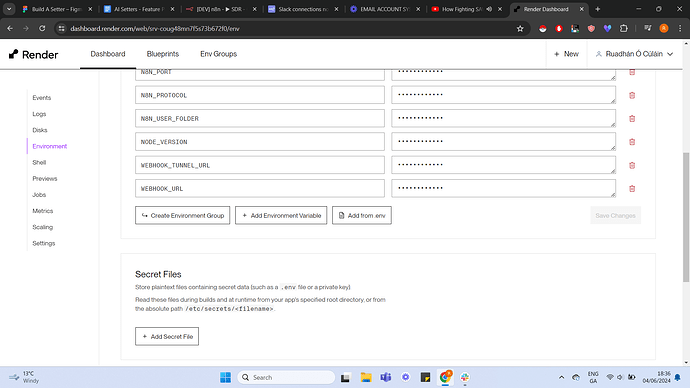Open the Chrome three-dot menu
The width and height of the screenshot is (690, 388).
coord(680,29)
